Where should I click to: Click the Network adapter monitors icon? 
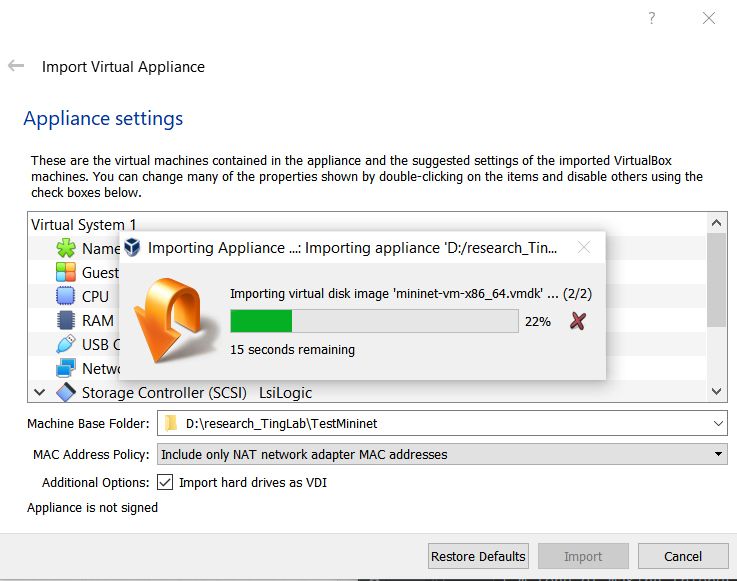65,368
